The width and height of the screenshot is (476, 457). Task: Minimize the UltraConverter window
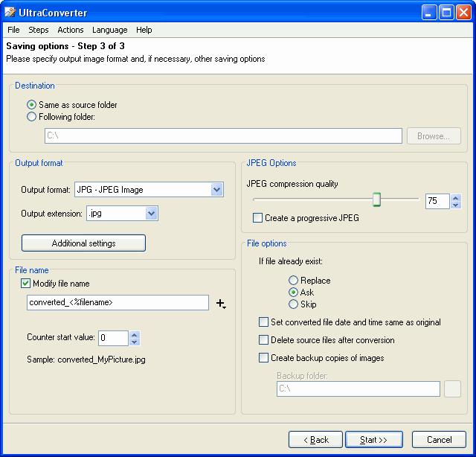pos(429,13)
